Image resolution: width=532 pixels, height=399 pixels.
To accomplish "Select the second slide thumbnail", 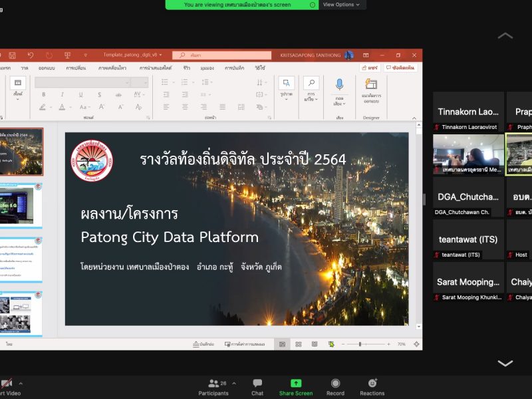I will tap(21, 206).
